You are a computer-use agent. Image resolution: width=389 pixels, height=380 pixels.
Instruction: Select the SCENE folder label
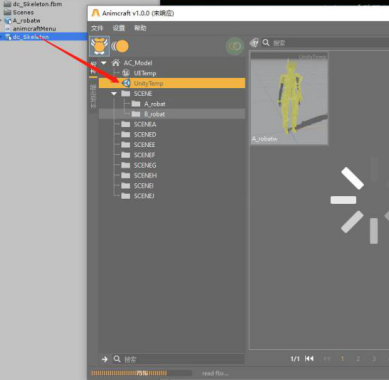(x=143, y=94)
